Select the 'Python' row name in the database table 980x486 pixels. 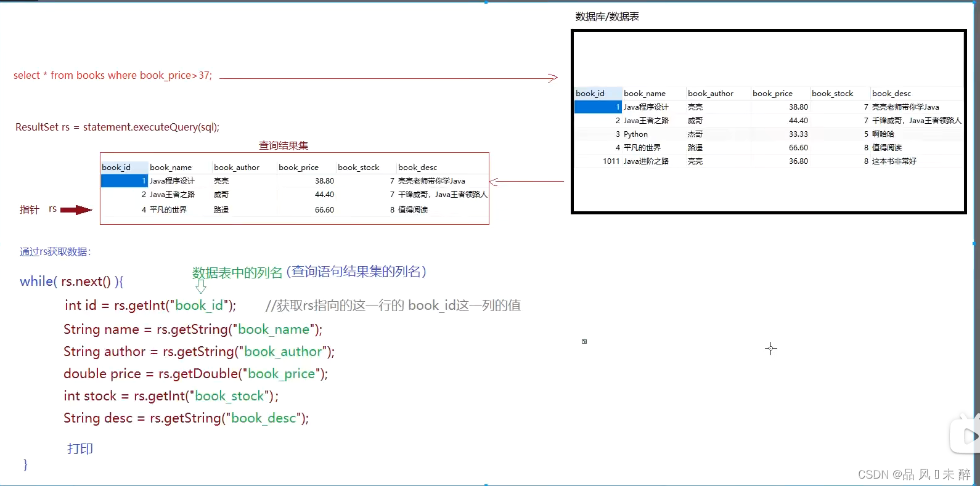point(635,134)
